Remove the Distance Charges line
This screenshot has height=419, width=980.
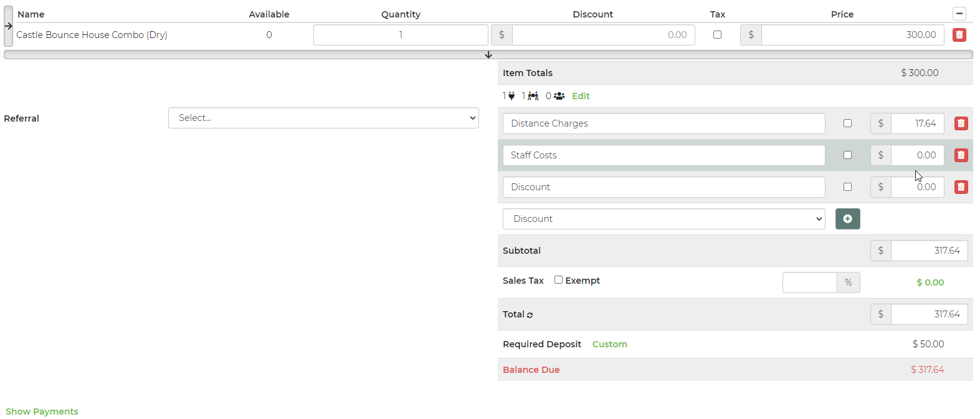pyautogui.click(x=961, y=123)
